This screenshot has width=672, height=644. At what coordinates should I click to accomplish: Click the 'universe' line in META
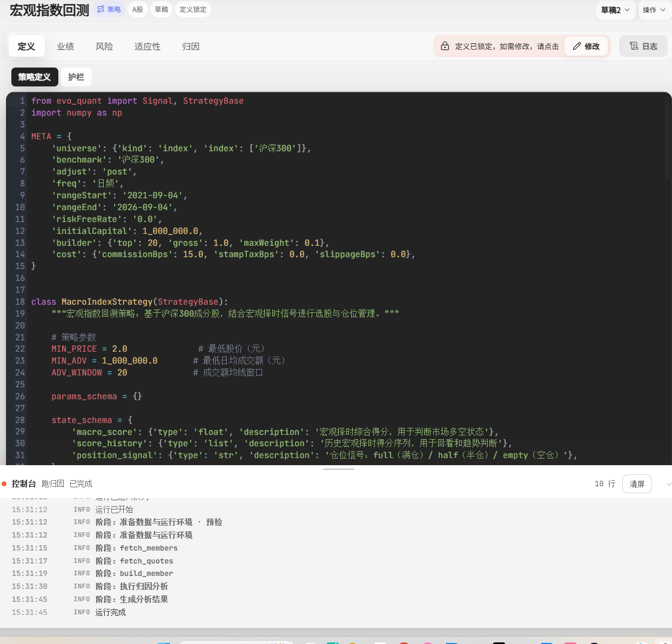(182, 148)
